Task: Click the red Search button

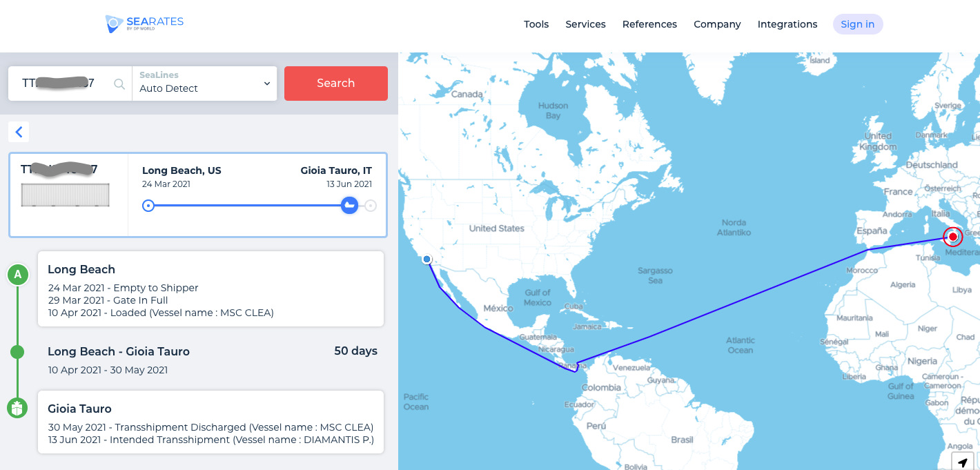Action: pyautogui.click(x=336, y=83)
